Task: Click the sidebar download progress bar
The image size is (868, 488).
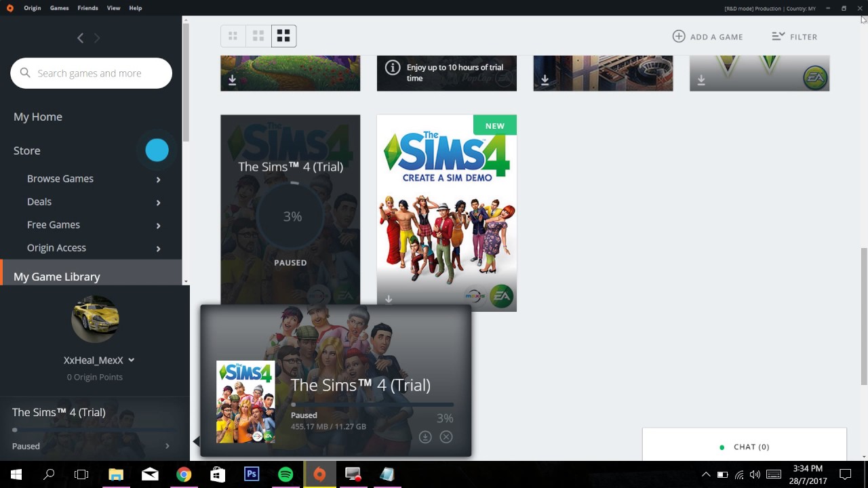Action: pyautogui.click(x=91, y=430)
